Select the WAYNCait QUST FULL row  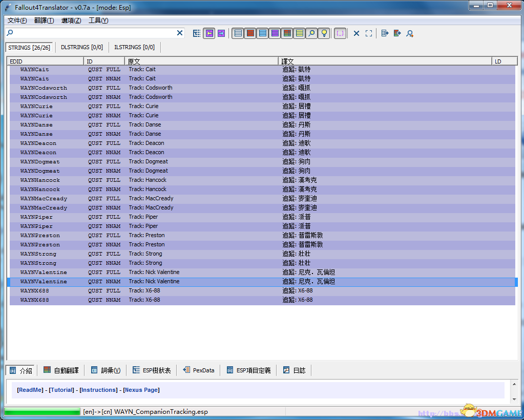point(262,70)
